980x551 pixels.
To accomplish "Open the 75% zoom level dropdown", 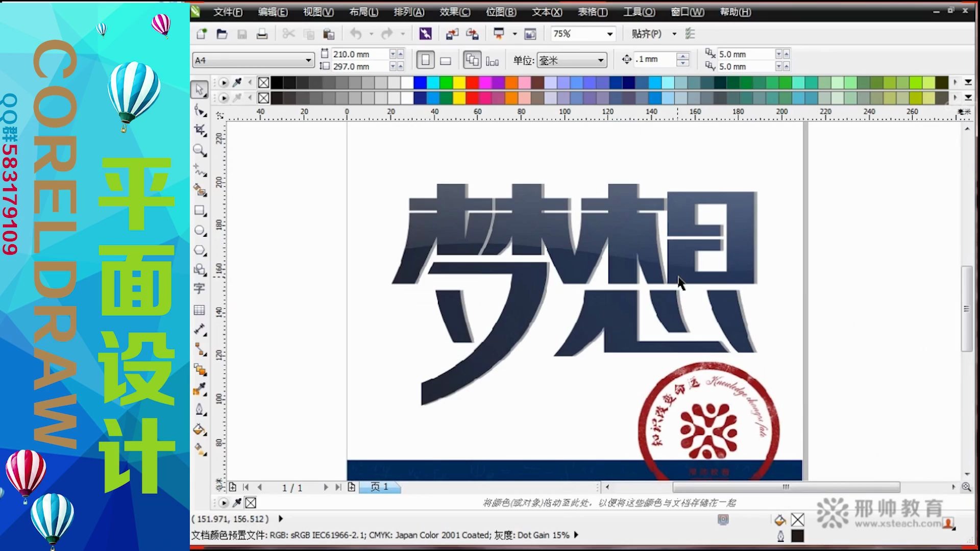I will coord(609,33).
